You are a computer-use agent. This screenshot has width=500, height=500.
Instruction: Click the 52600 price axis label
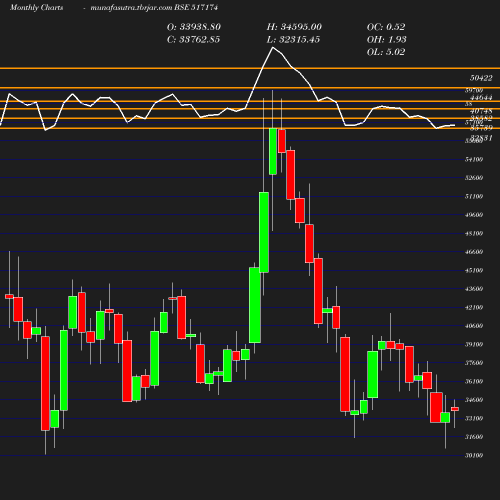(x=474, y=178)
